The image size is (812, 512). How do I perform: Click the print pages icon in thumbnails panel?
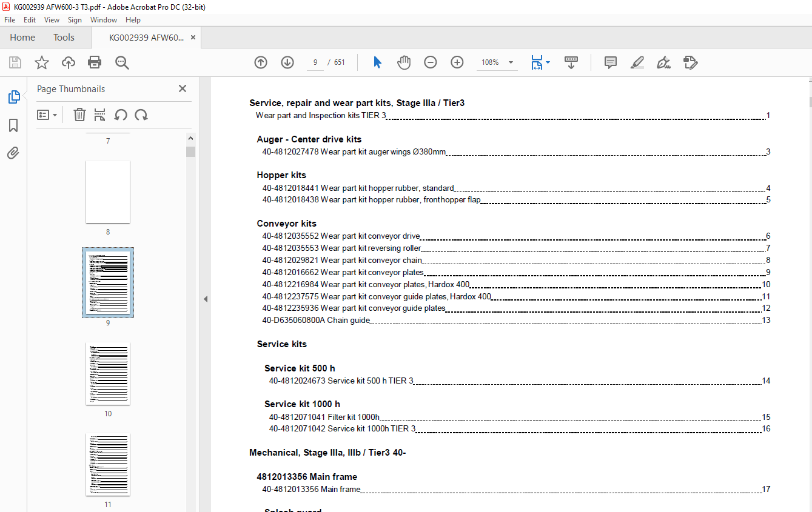point(100,115)
